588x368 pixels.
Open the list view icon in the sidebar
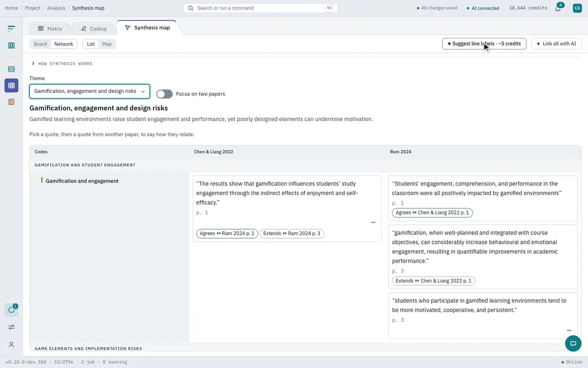(x=11, y=69)
